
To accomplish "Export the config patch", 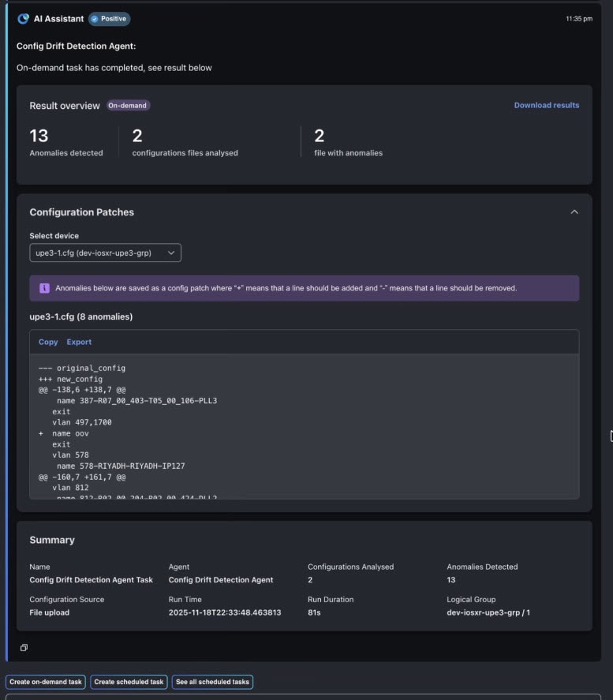I will click(x=79, y=342).
